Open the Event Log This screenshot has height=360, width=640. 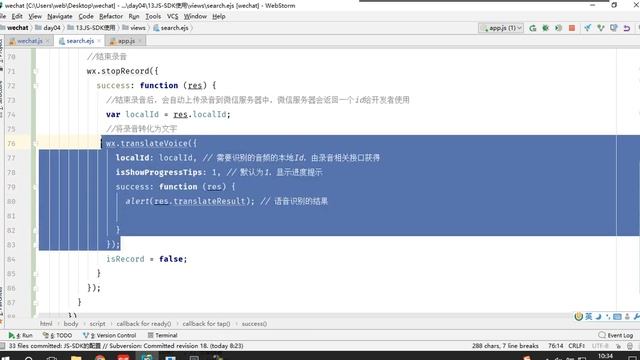(616, 336)
